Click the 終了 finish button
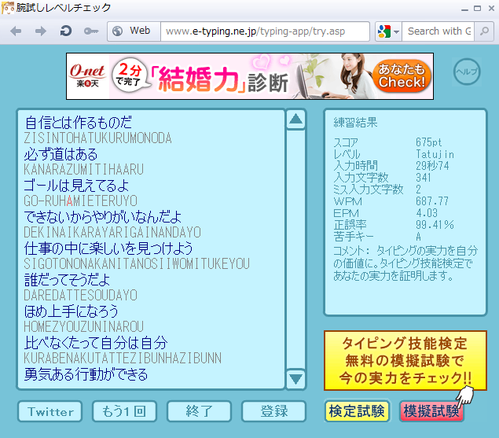This screenshot has height=438, width=499. point(199,411)
